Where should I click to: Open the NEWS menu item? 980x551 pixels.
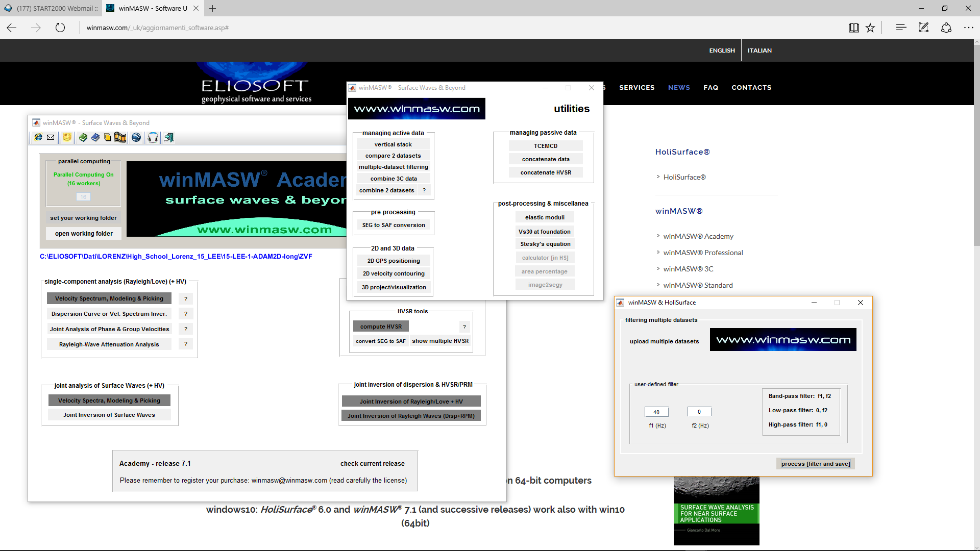[679, 87]
